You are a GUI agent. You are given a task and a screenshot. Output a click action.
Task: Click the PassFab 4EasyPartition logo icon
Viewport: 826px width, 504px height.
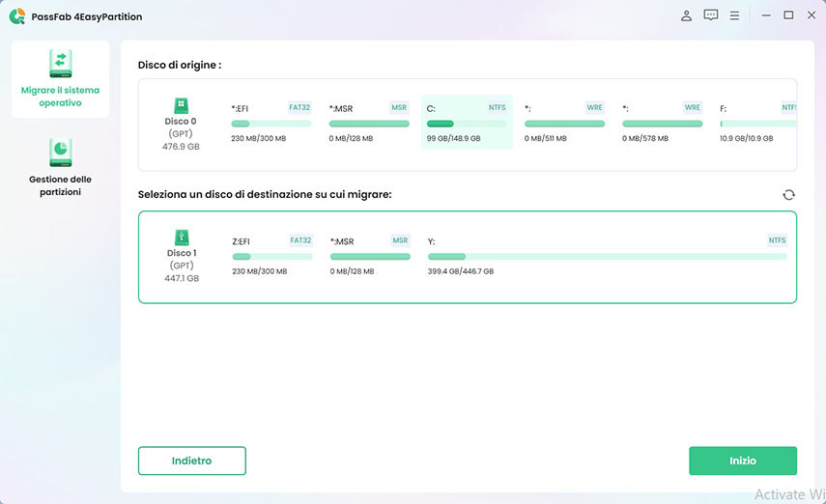tap(17, 15)
